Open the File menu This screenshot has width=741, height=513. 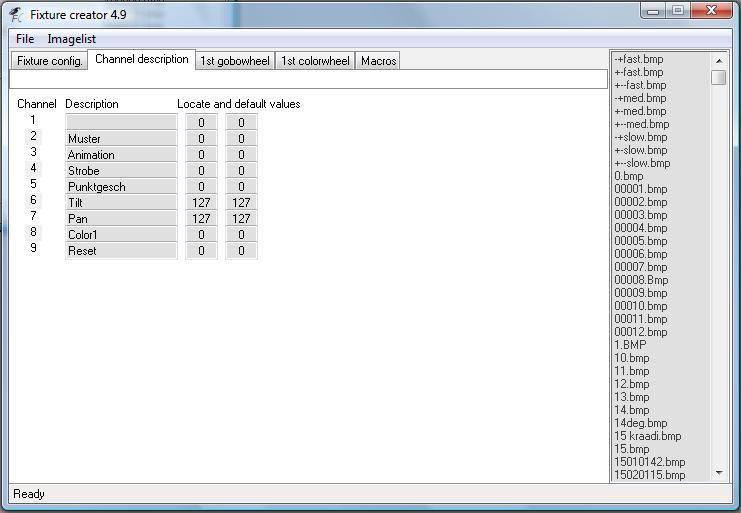point(25,39)
